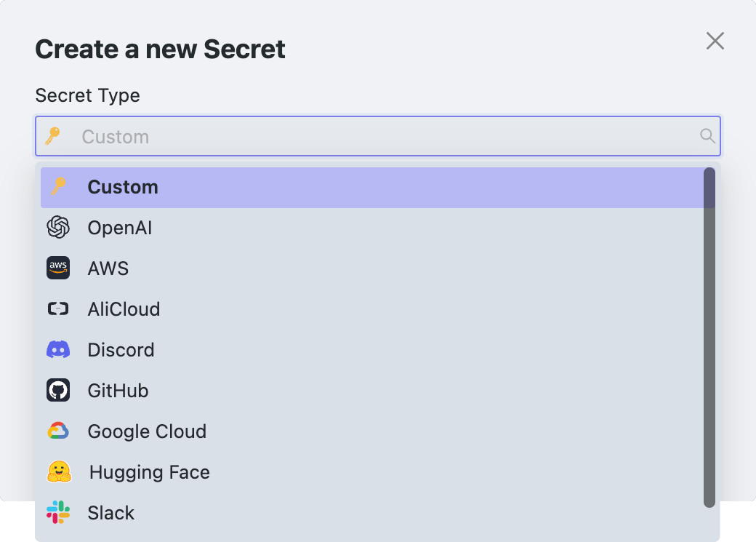Screen dimensions: 756x542
Task: Pick Google Cloud as secret type
Action: point(147,431)
